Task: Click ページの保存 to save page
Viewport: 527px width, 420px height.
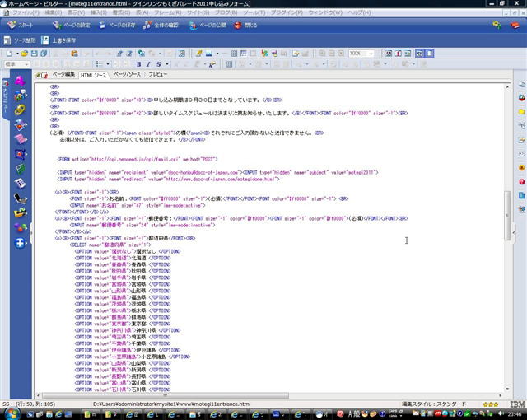Action: (x=119, y=26)
